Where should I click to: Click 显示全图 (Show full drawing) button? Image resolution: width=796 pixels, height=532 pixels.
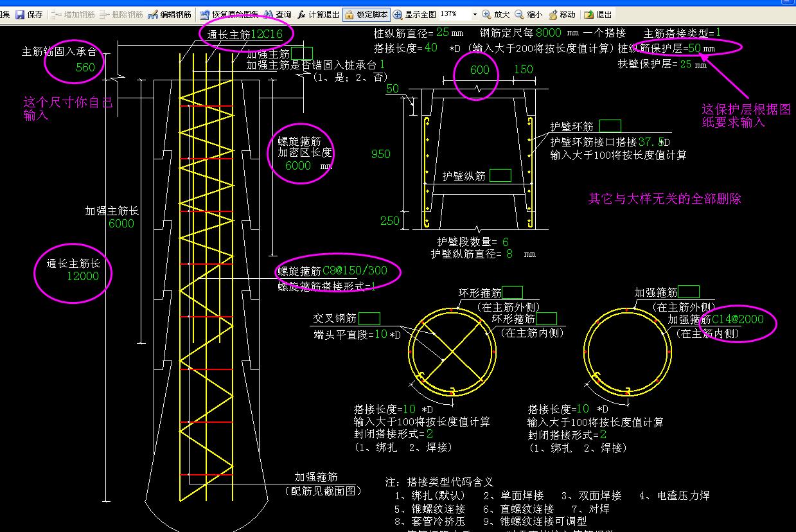point(414,14)
